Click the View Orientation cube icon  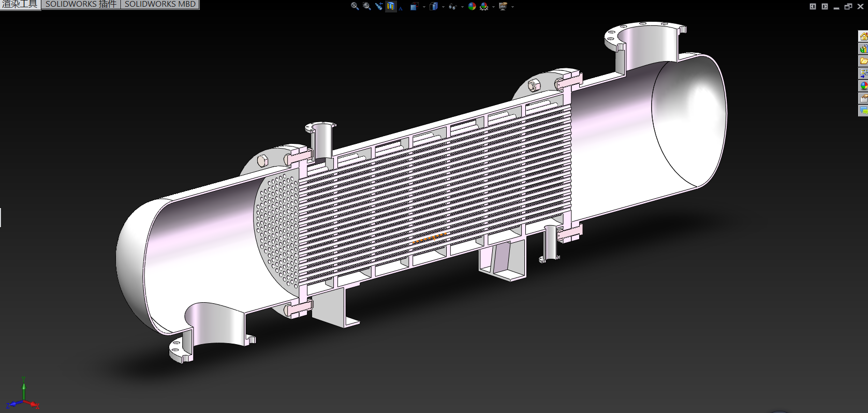coord(414,6)
